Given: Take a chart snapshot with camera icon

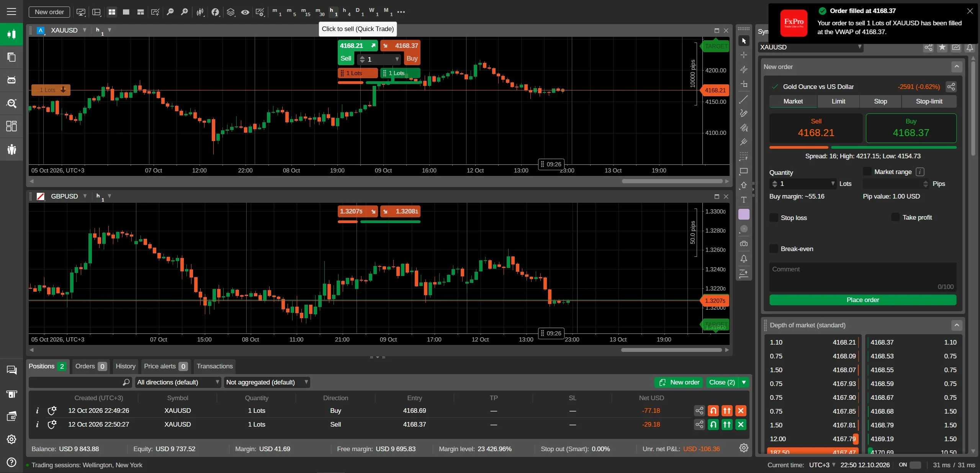Looking at the screenshot, I should point(744,244).
